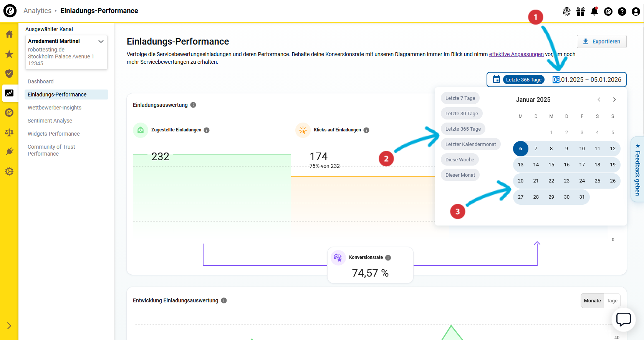644x340 pixels.
Task: Open the chat bubble widget
Action: click(623, 319)
